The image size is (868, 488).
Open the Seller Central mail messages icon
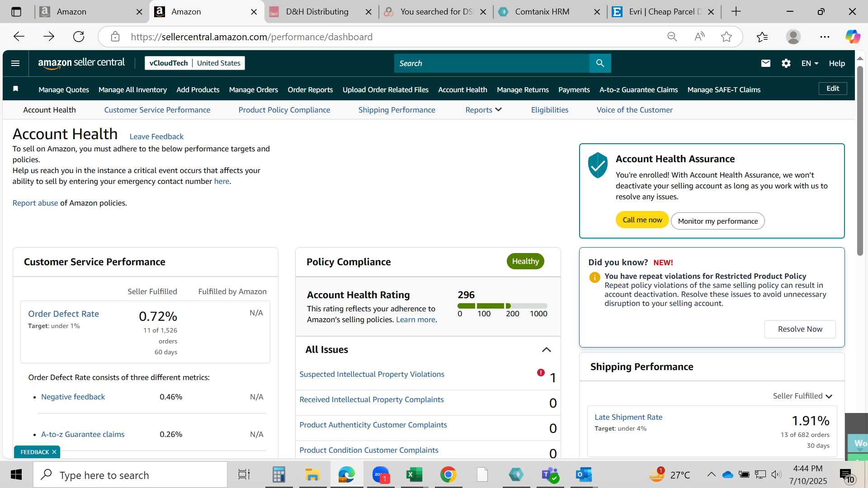[765, 63]
